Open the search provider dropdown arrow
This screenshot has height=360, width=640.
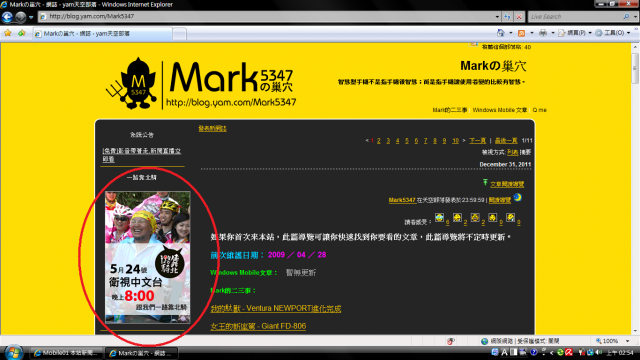pyautogui.click(x=636, y=17)
